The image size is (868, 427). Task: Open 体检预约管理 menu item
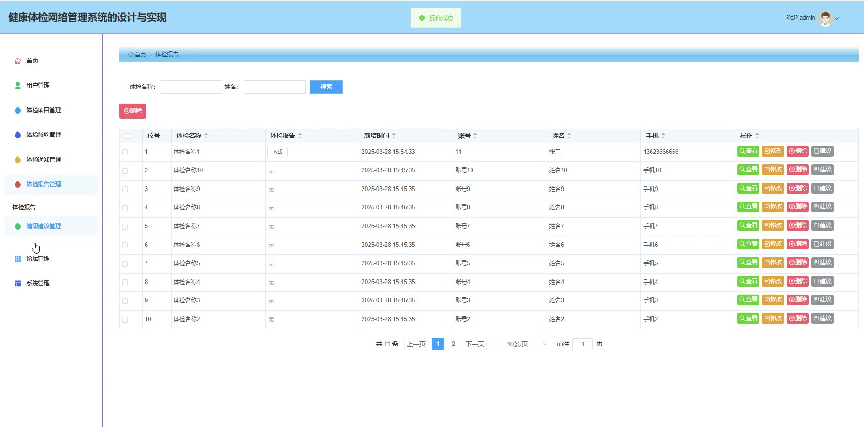click(x=43, y=135)
